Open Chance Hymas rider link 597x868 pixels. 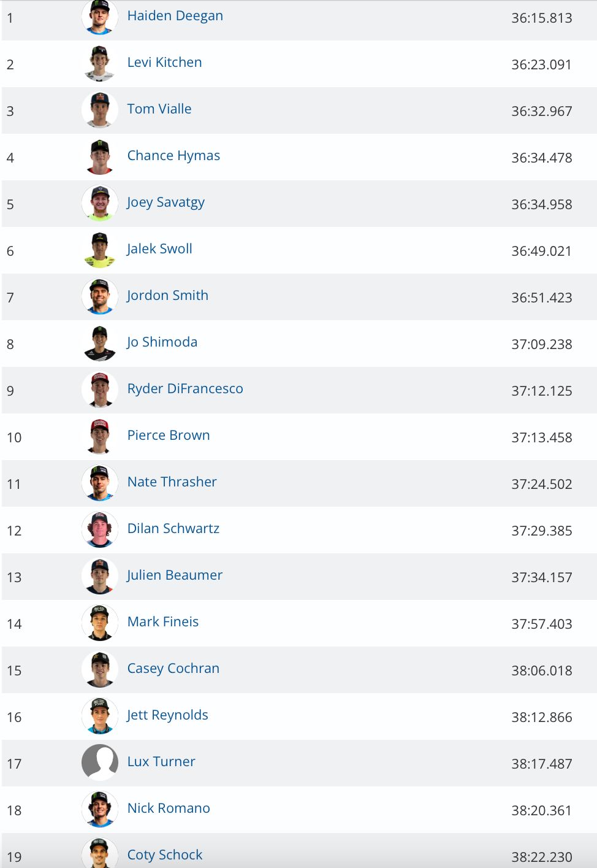point(173,156)
